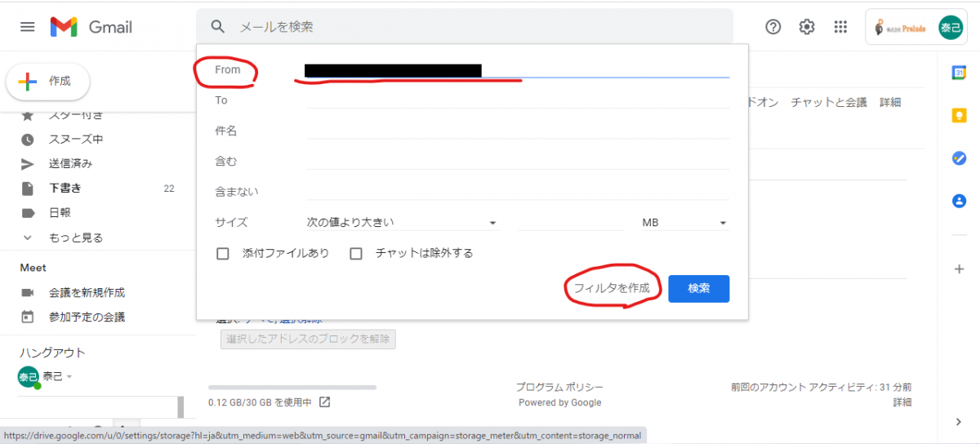Click the add-ons plus icon
The width and height of the screenshot is (980, 444).
coord(960,269)
